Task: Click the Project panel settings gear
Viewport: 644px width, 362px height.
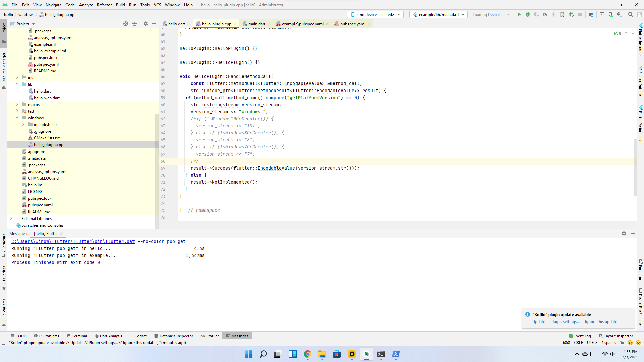Action: 145,24
